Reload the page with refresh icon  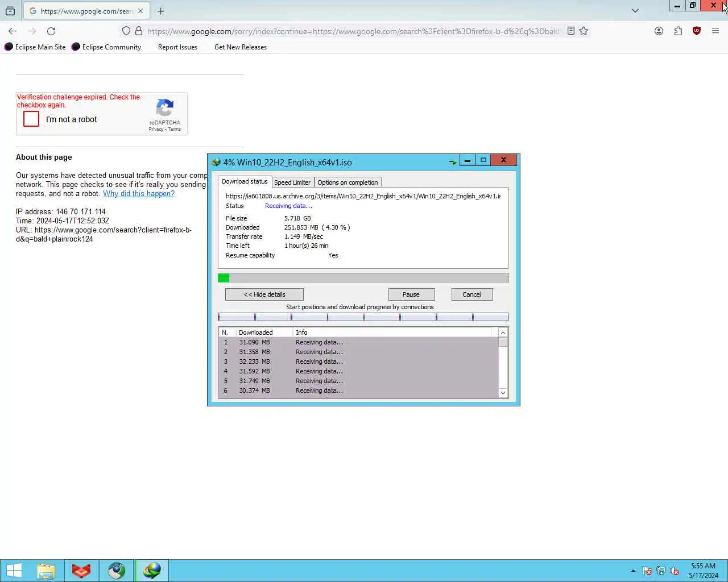click(51, 31)
